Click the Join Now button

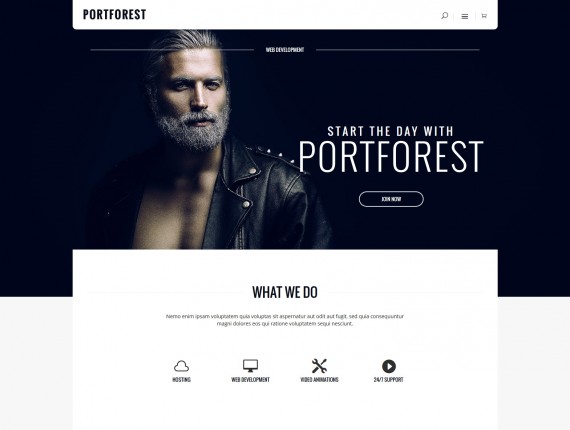[391, 199]
